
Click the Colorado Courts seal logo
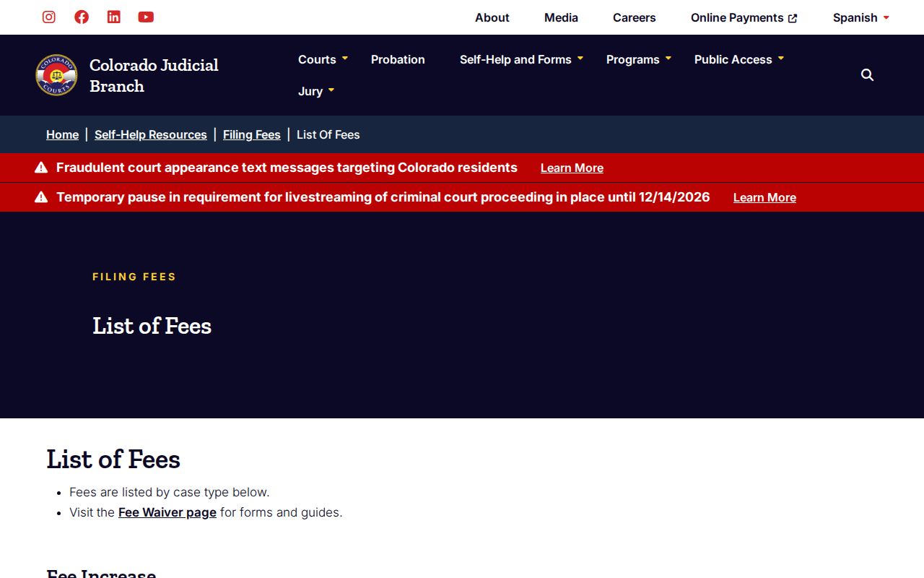coord(56,75)
